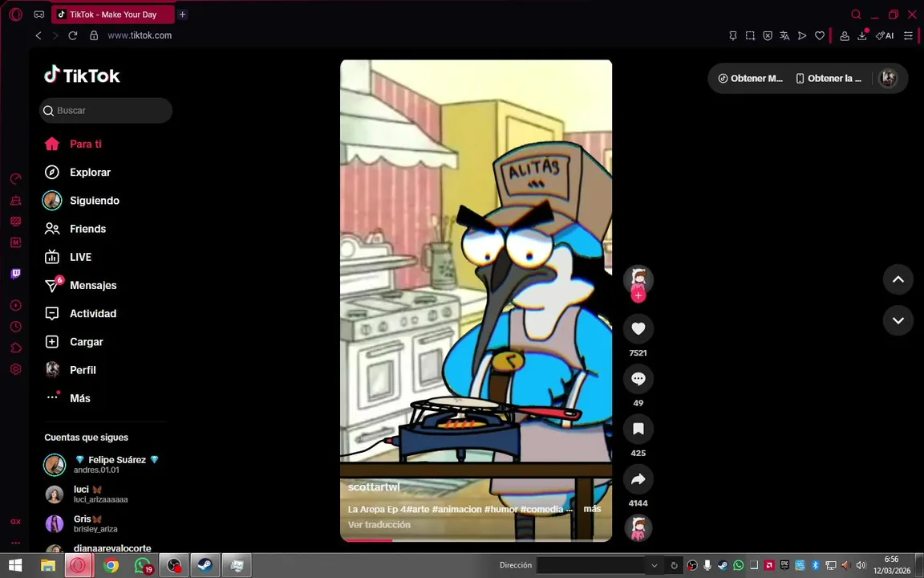Open GX Control speedometer in sidebar

[16, 179]
